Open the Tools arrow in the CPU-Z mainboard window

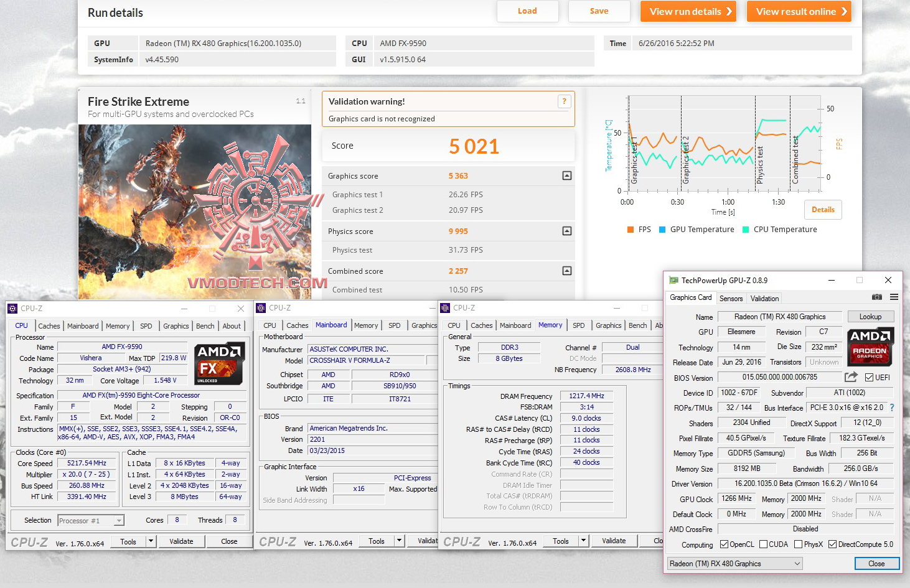tap(400, 541)
